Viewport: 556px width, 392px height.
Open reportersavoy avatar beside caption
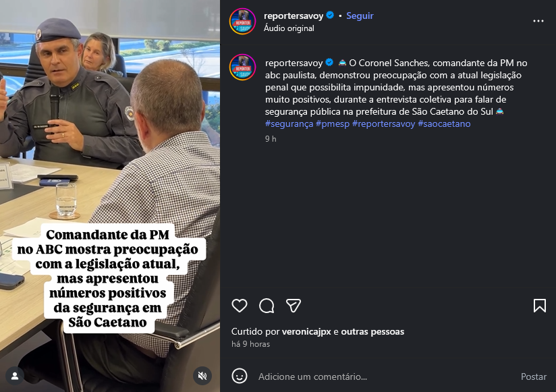[242, 67]
